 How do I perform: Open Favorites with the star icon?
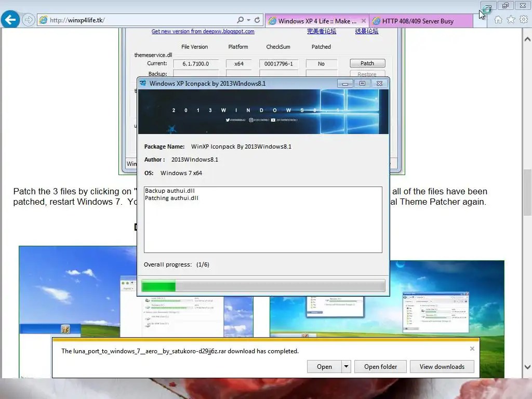click(511, 20)
